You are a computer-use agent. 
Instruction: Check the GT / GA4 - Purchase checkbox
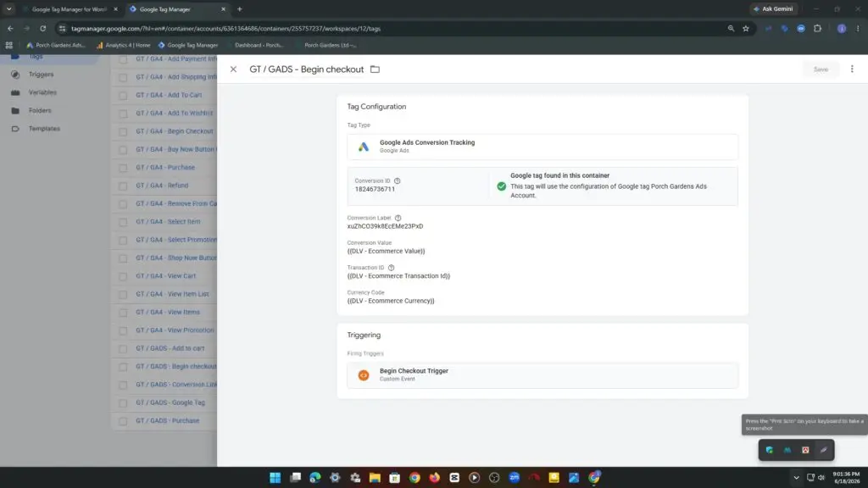123,168
